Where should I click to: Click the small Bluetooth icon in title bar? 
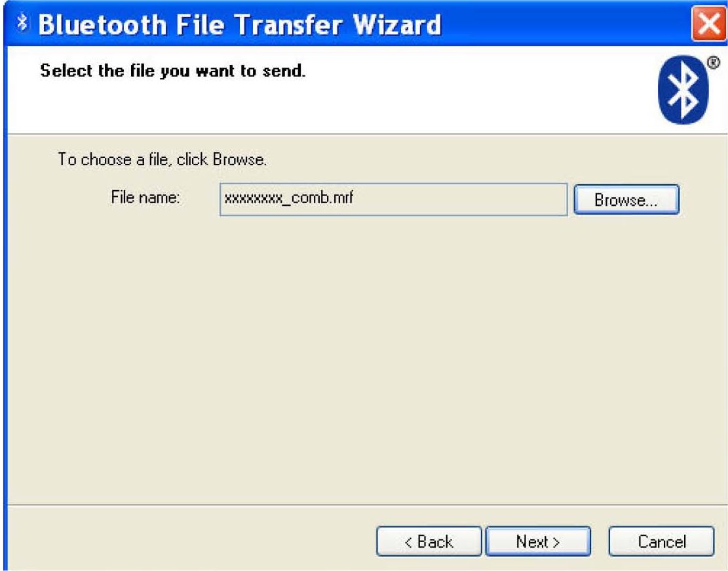click(x=22, y=23)
